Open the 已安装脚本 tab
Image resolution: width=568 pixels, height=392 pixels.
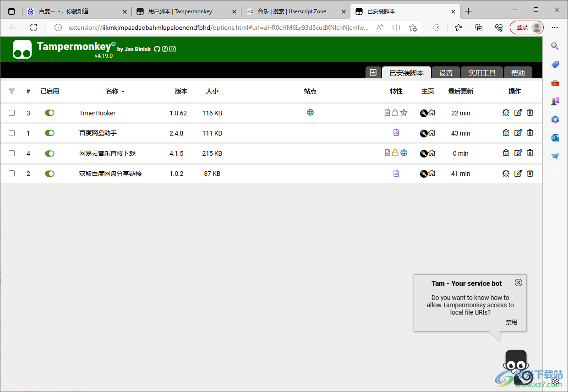[406, 73]
